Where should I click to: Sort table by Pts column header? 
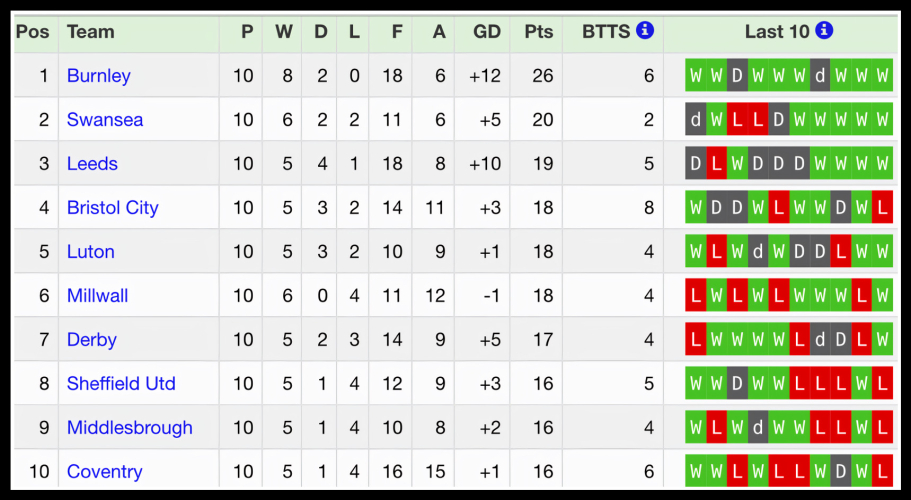(x=538, y=31)
